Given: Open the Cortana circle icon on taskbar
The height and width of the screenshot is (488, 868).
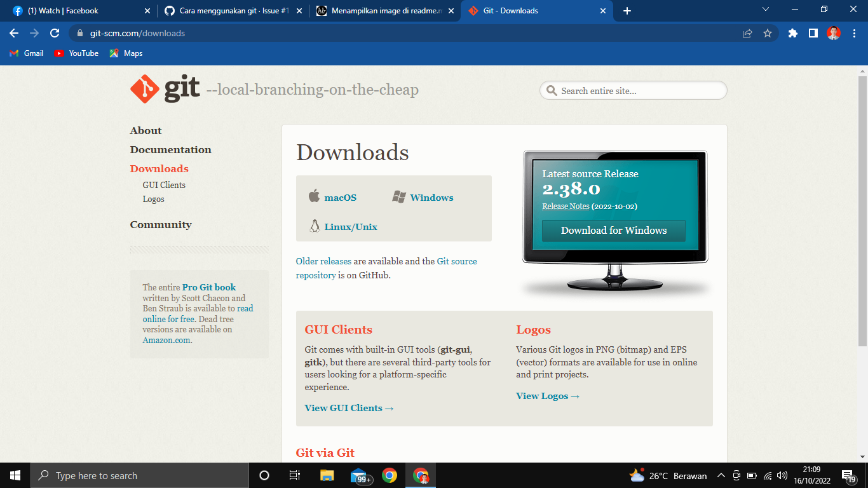Looking at the screenshot, I should 264,475.
